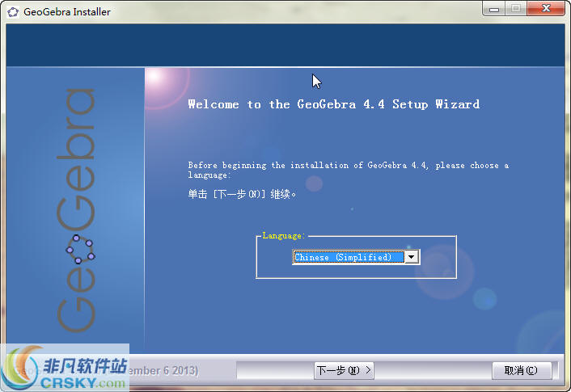Click the Next step (下一步) button

[344, 370]
